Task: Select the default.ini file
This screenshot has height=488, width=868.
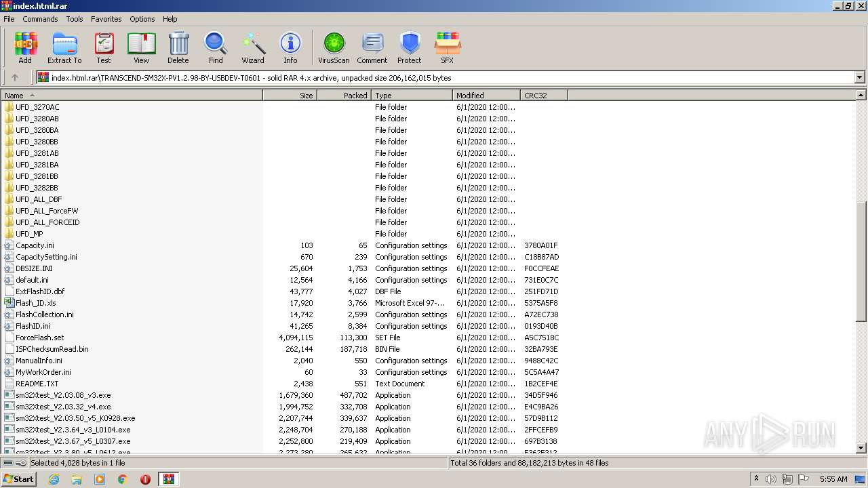Action: pyautogui.click(x=32, y=280)
